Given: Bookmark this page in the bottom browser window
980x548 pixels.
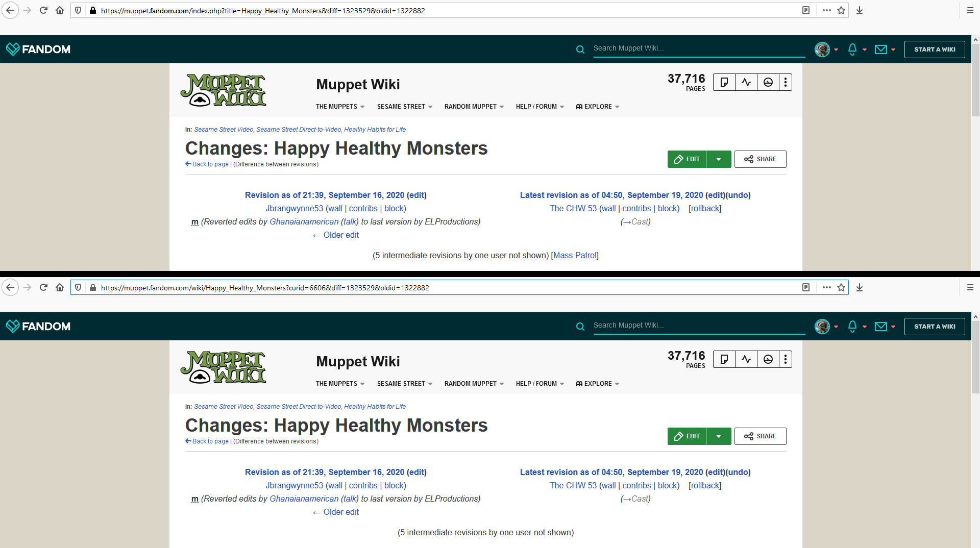Looking at the screenshot, I should [x=841, y=287].
